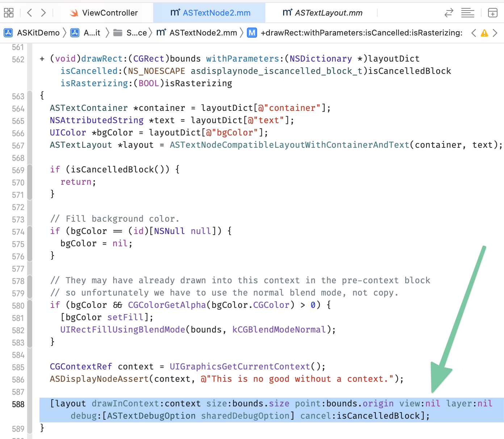Navigate back using the left chevron arrow

click(29, 12)
